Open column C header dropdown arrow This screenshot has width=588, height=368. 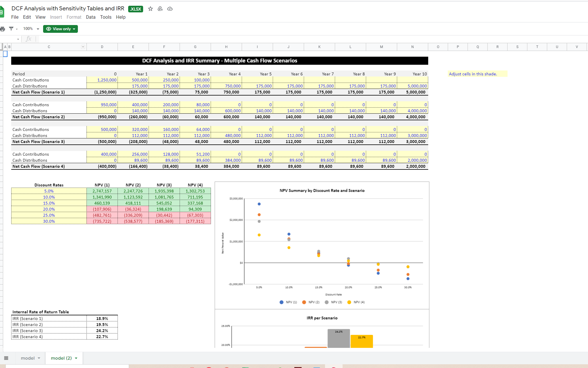tap(83, 47)
